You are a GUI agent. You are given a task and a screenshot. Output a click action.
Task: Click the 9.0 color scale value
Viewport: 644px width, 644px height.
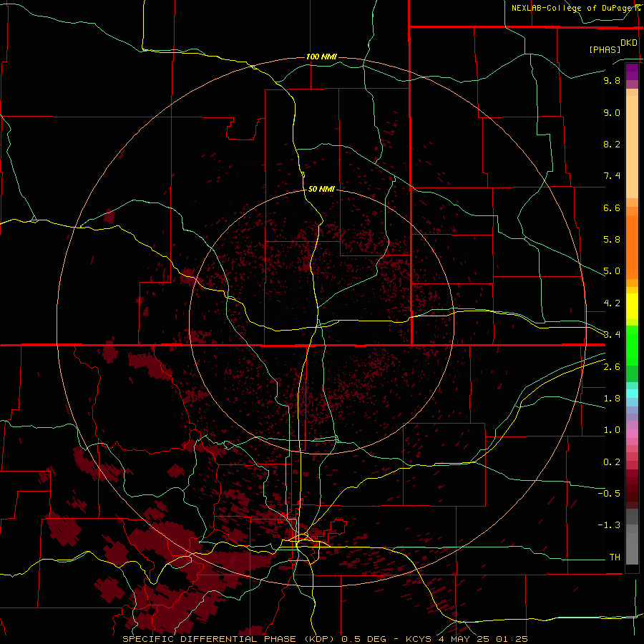[612, 112]
